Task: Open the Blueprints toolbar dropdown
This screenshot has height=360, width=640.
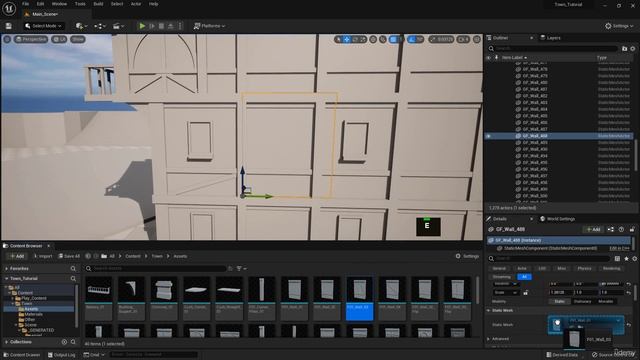Action: point(100,26)
